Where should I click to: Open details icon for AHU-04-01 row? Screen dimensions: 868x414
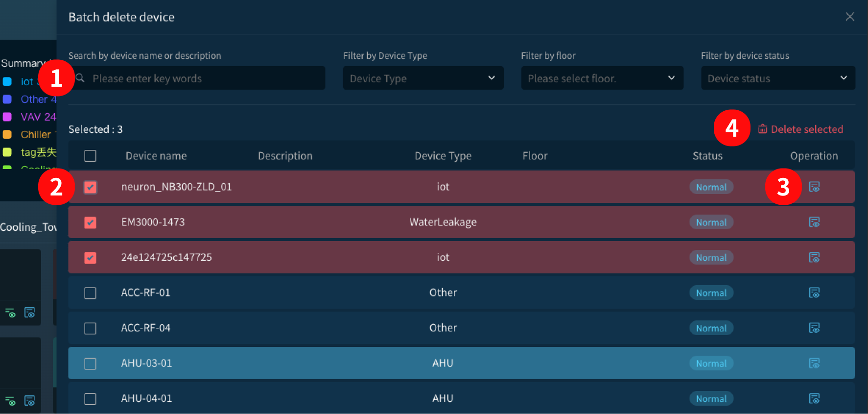(814, 398)
